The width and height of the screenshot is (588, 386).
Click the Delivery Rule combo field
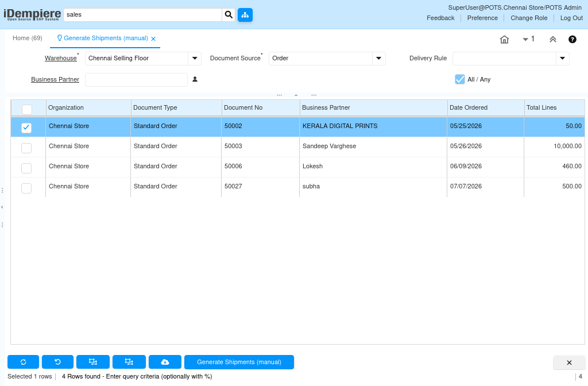[x=504, y=59]
